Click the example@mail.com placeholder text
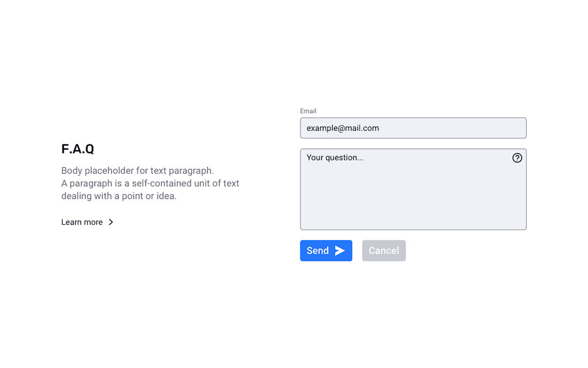 click(x=343, y=128)
